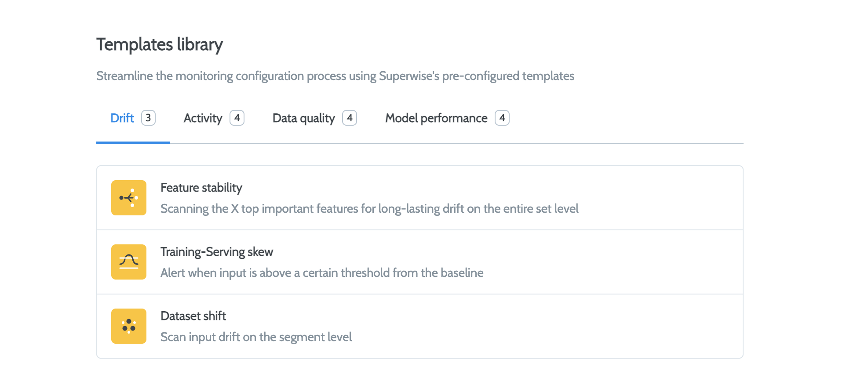Open the Training-Serving skew template title
The height and width of the screenshot is (378, 868).
[217, 252]
